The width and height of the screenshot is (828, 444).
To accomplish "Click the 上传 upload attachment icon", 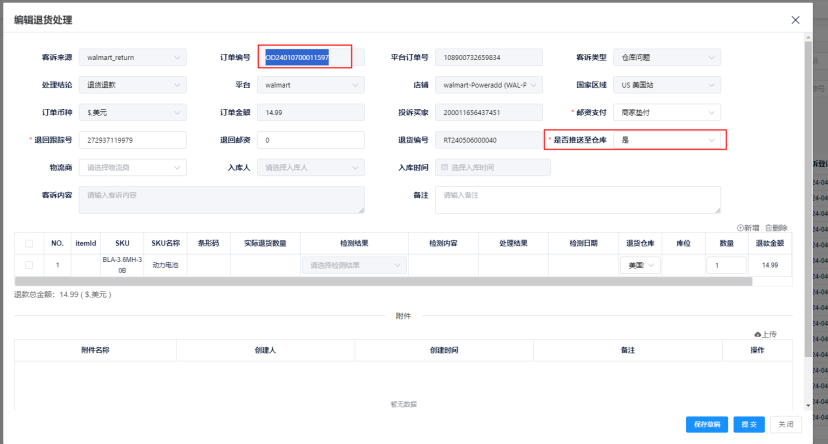I will tap(758, 334).
